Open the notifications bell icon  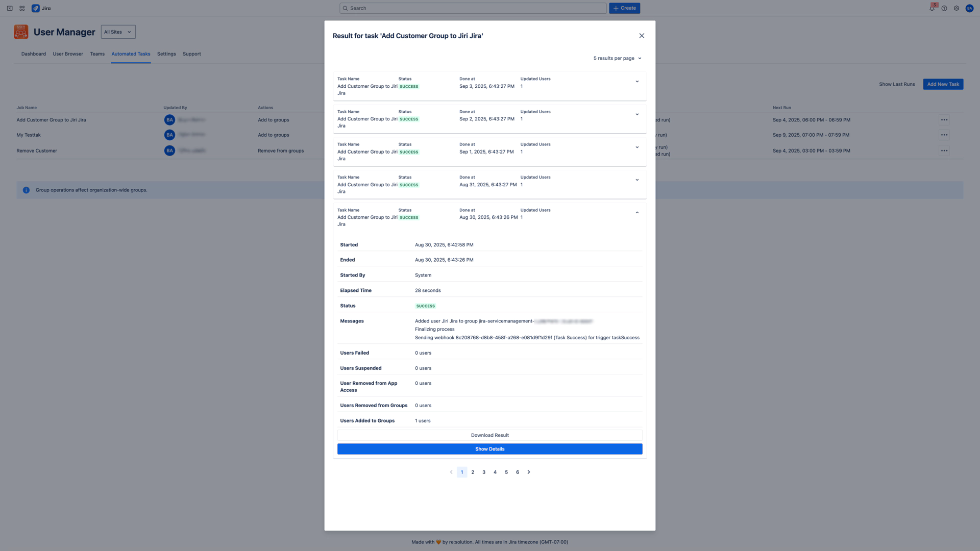[932, 8]
